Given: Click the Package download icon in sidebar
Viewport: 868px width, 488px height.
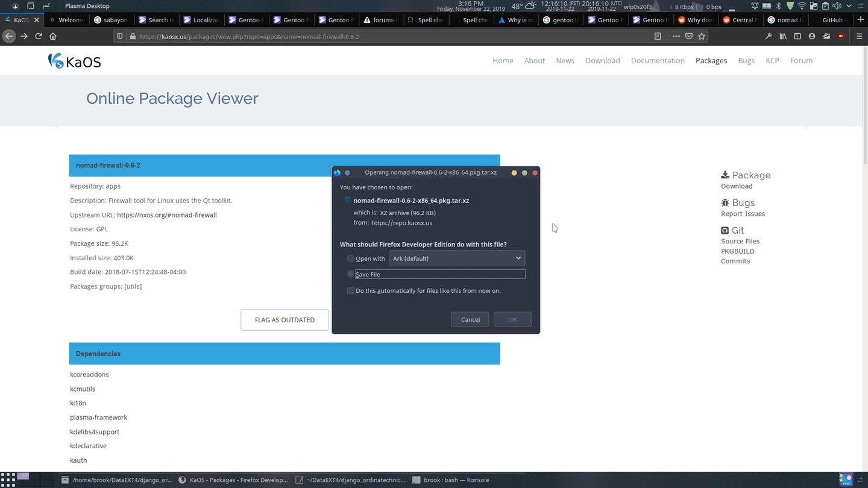Looking at the screenshot, I should click(x=725, y=175).
